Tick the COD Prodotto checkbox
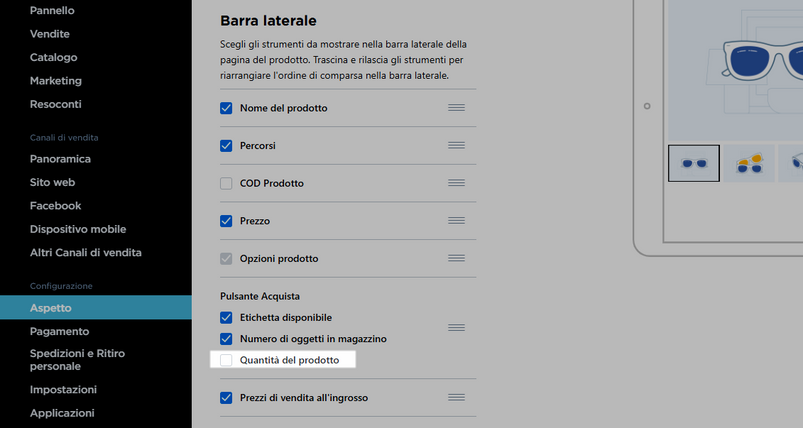The height and width of the screenshot is (428, 803). pyautogui.click(x=226, y=183)
